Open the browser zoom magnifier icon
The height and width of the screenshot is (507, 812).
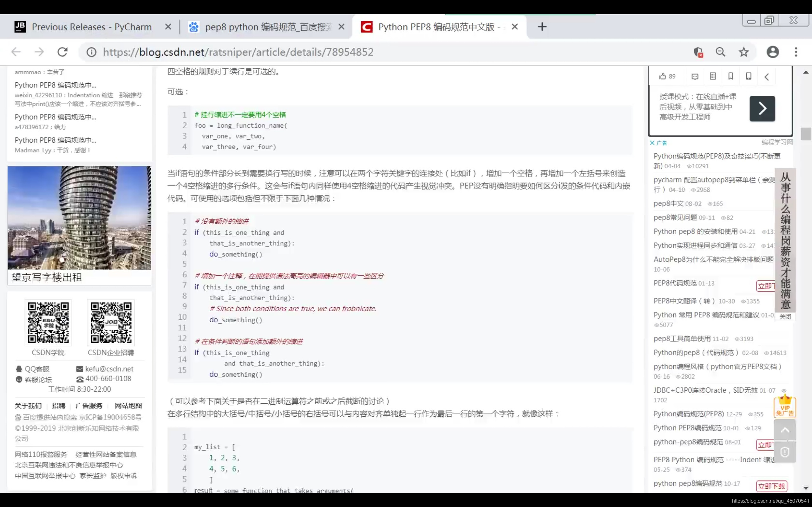pos(720,52)
